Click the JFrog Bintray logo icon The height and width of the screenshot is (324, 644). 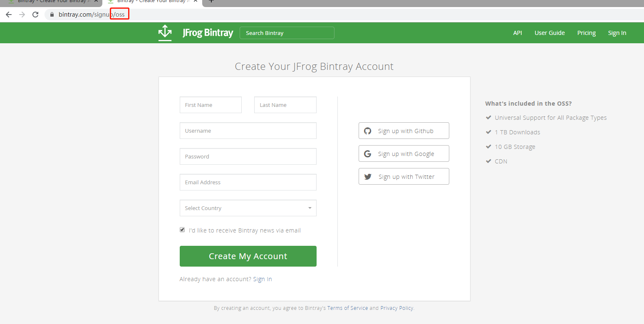(165, 33)
